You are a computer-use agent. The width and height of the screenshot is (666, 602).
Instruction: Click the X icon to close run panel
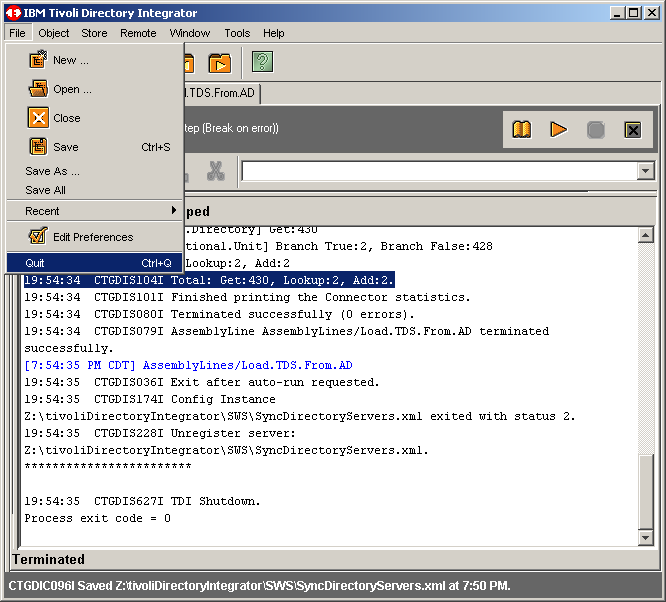click(x=632, y=130)
